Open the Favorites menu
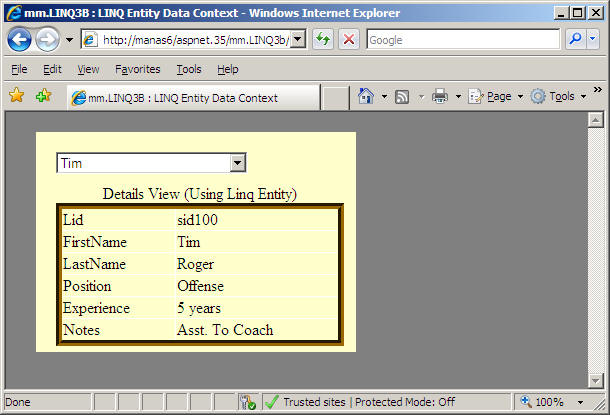 (138, 69)
